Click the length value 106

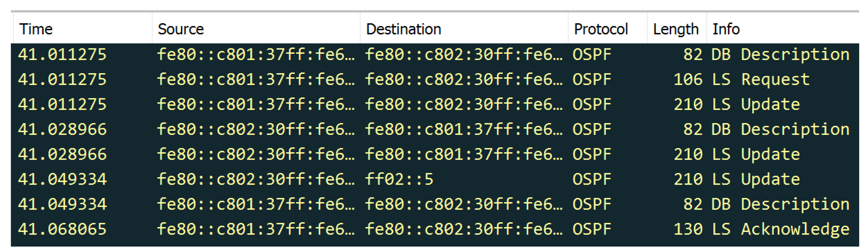[x=688, y=79]
